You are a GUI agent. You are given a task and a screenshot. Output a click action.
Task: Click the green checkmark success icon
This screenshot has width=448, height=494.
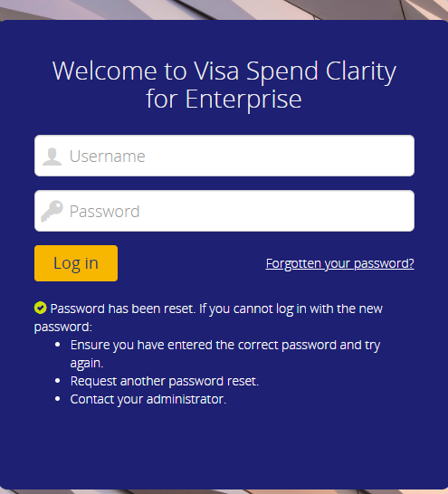pos(41,308)
